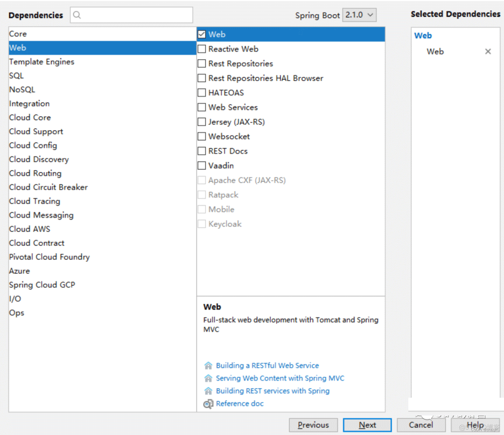
Task: Enable the HATEOAS checkbox
Action: [x=202, y=93]
